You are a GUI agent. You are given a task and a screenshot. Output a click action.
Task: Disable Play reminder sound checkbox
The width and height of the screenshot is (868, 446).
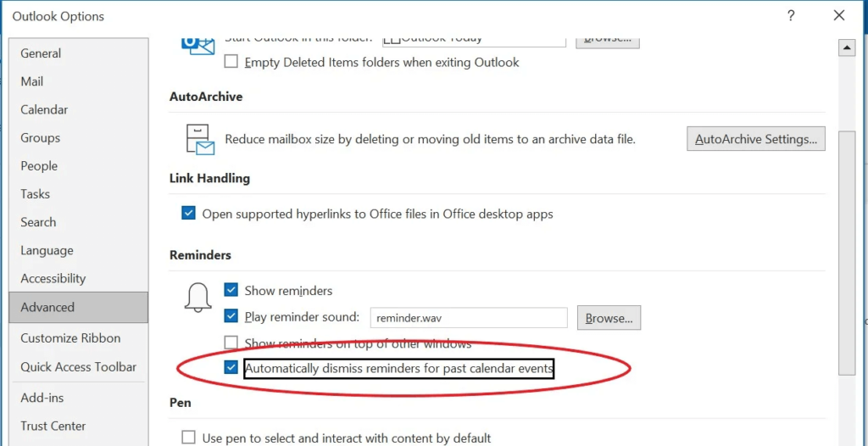(231, 316)
